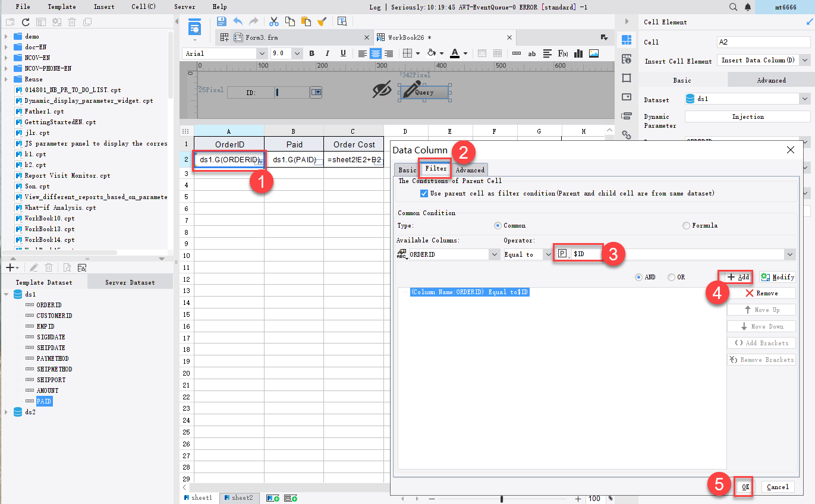Click the Cell input field showing A2

[x=764, y=42]
